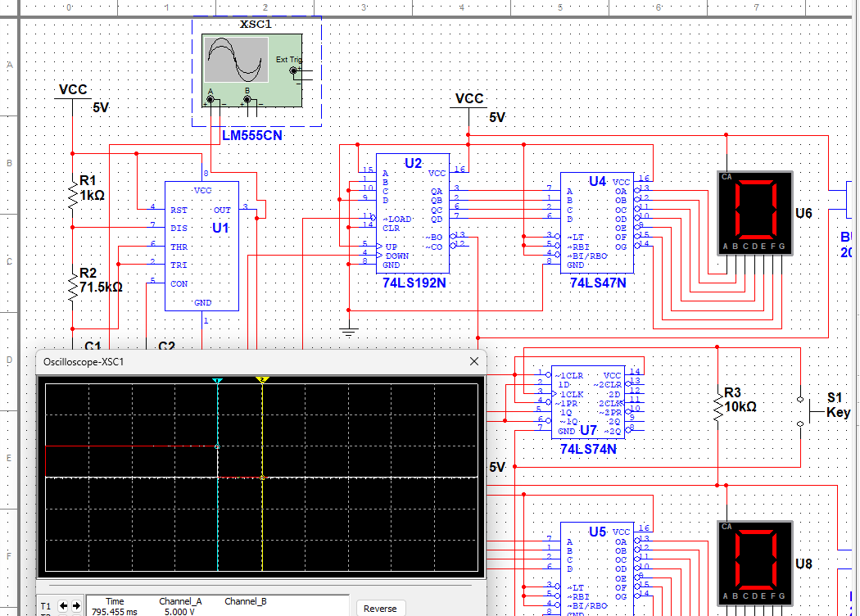Click the 10kΩ value of R3
This screenshot has height=616, width=860.
pos(740,406)
